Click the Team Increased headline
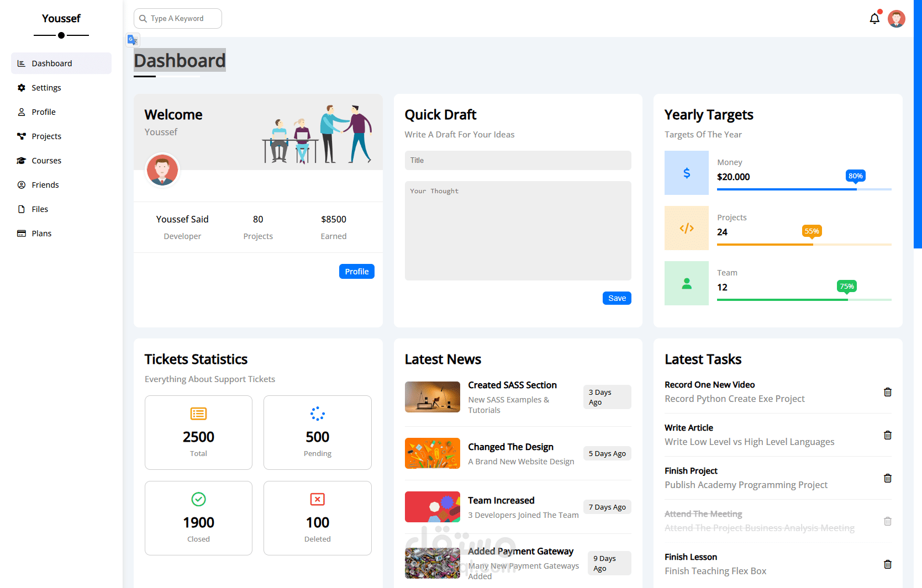 pos(501,501)
